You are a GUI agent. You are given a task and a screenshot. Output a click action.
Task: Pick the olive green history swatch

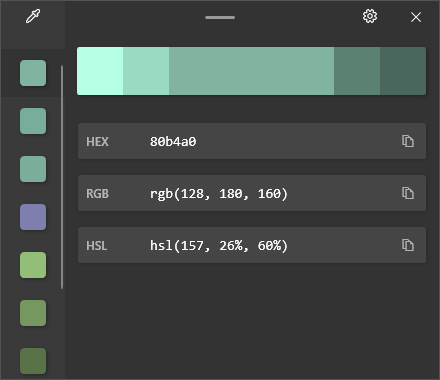[x=33, y=313]
